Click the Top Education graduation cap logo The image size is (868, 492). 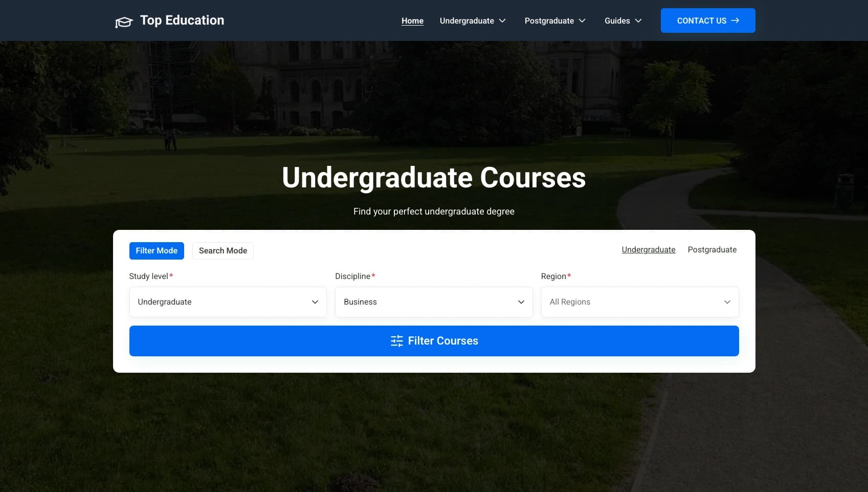124,21
